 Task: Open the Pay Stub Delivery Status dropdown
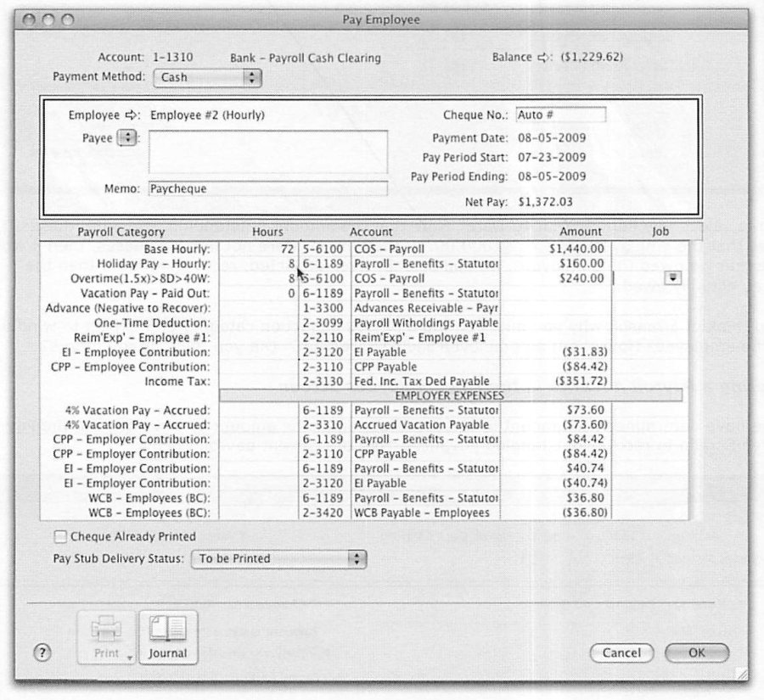point(278,559)
